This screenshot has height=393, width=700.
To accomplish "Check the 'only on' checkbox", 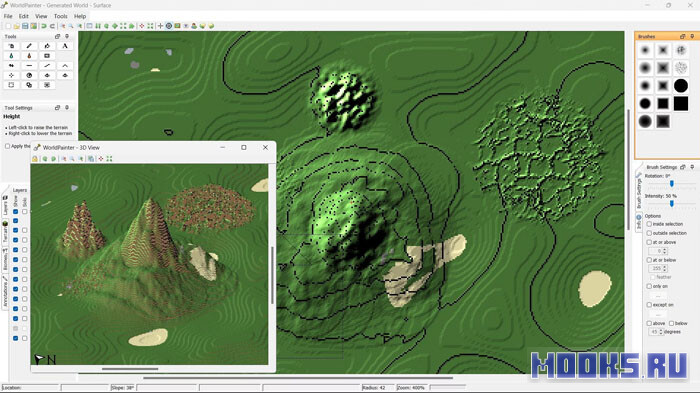I will tap(649, 286).
